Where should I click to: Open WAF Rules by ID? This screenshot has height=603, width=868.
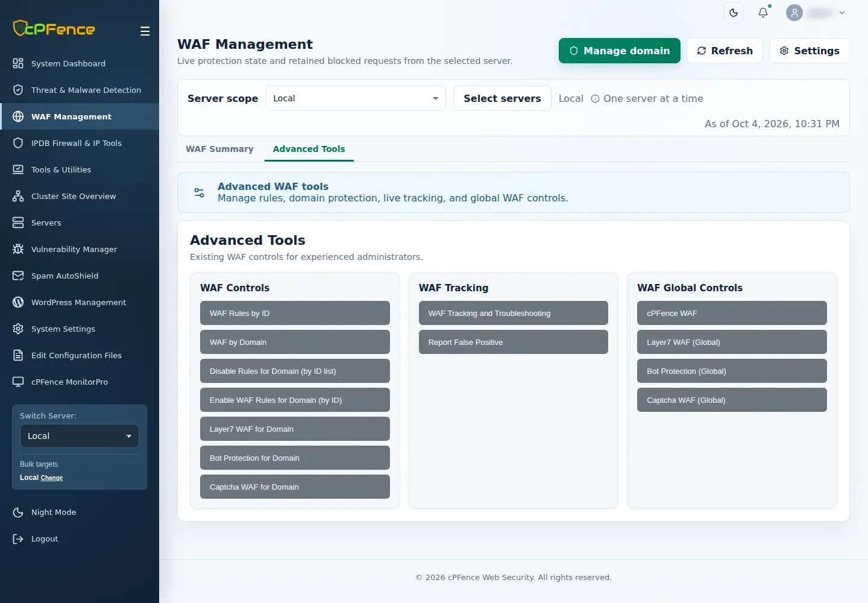click(295, 313)
